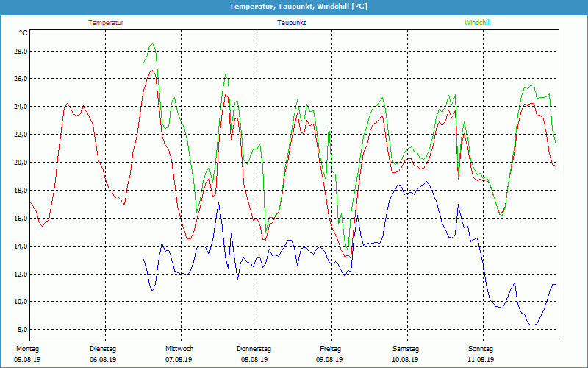Viewport: 588px width, 368px height.
Task: Click the 20,0 axis value
Action: pyautogui.click(x=21, y=163)
